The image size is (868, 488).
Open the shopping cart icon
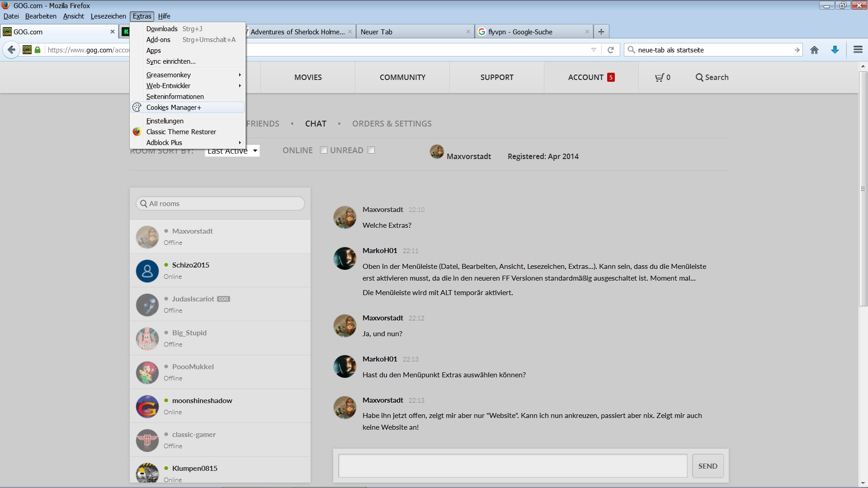(660, 78)
